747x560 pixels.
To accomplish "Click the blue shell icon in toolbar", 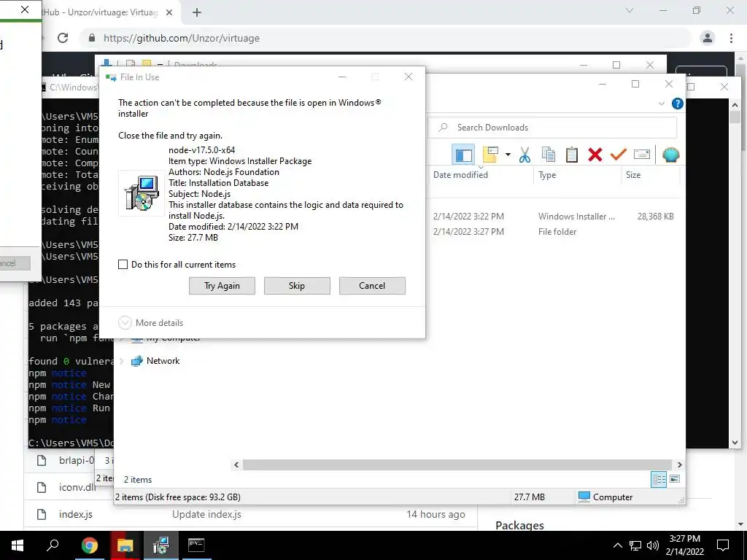I will click(671, 155).
